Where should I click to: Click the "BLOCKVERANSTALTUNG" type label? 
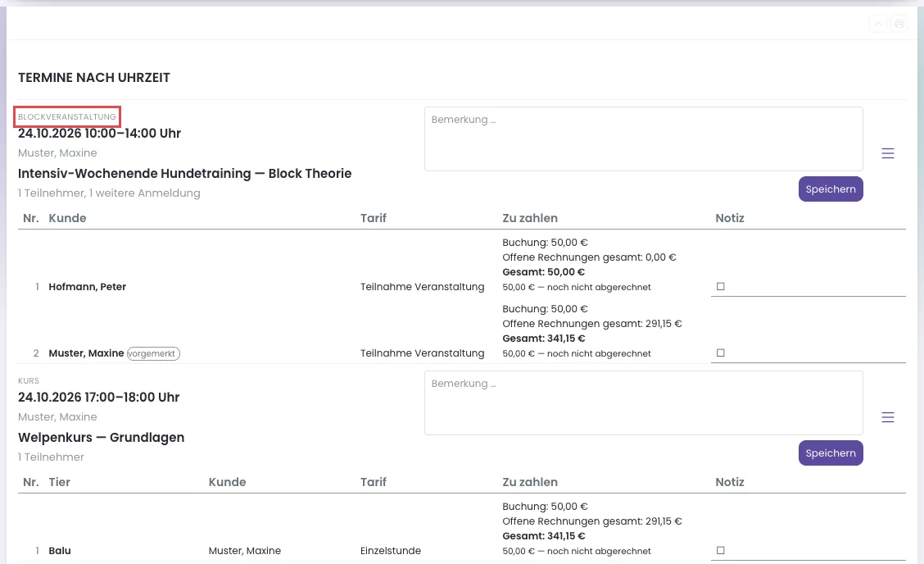click(x=67, y=116)
